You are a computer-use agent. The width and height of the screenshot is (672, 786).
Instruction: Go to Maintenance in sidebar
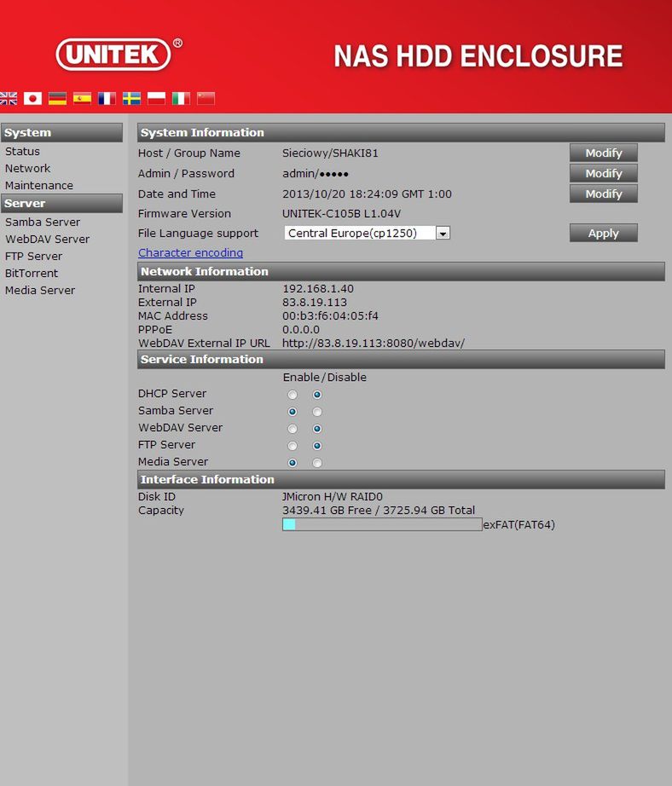39,186
